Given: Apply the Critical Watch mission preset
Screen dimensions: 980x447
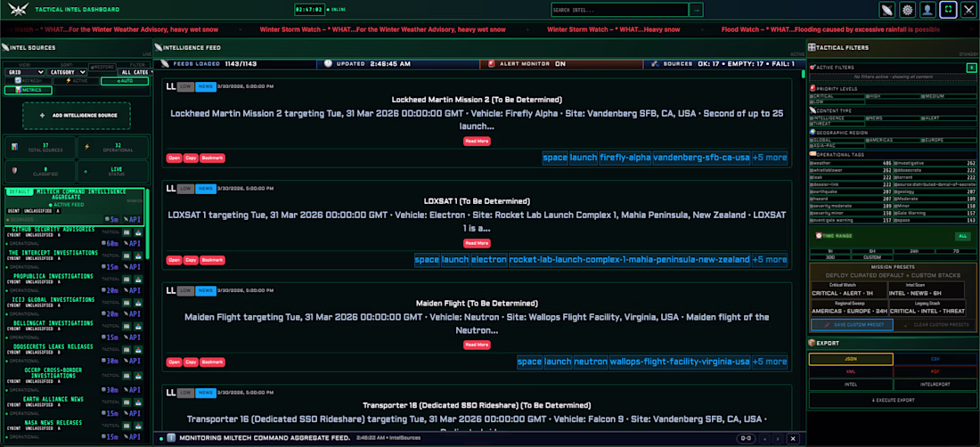Looking at the screenshot, I should pos(849,289).
